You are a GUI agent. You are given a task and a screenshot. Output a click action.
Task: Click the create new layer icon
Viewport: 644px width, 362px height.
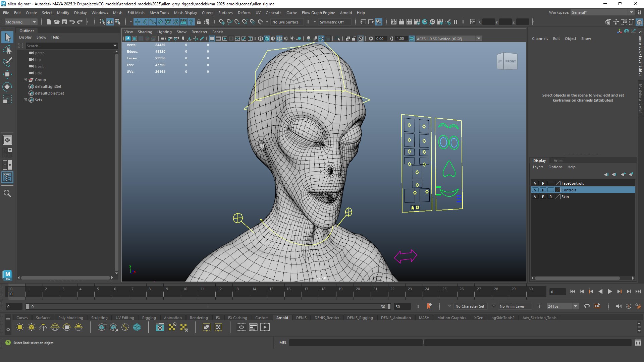tap(624, 174)
